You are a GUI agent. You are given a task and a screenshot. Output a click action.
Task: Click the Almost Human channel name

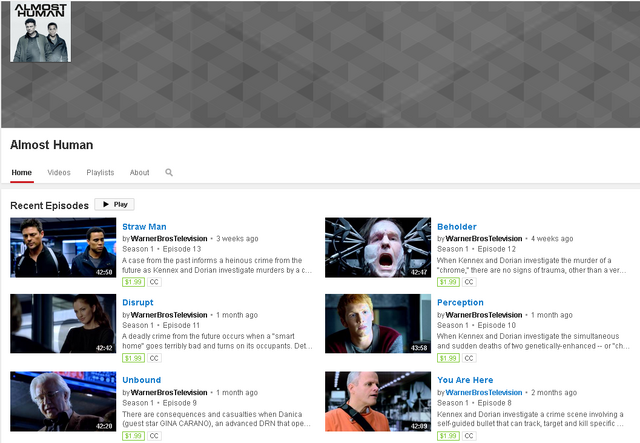click(x=51, y=145)
